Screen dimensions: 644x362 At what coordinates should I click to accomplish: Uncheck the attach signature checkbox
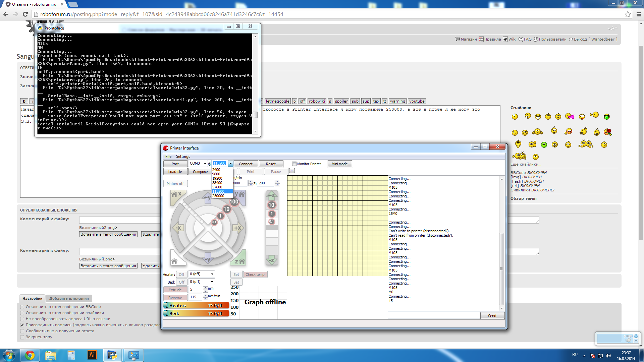(x=22, y=325)
